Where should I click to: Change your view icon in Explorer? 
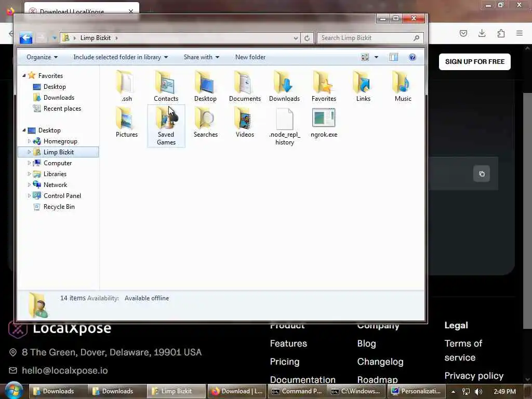365,57
